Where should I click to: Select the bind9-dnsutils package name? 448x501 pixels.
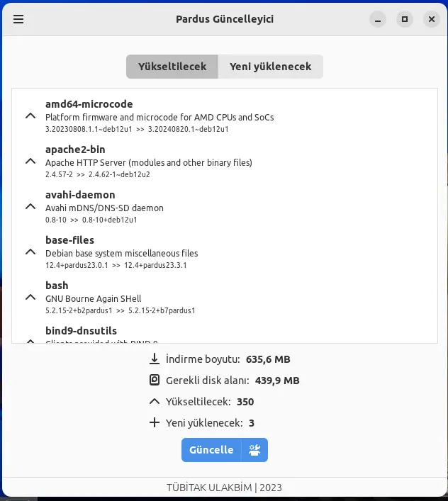81,331
